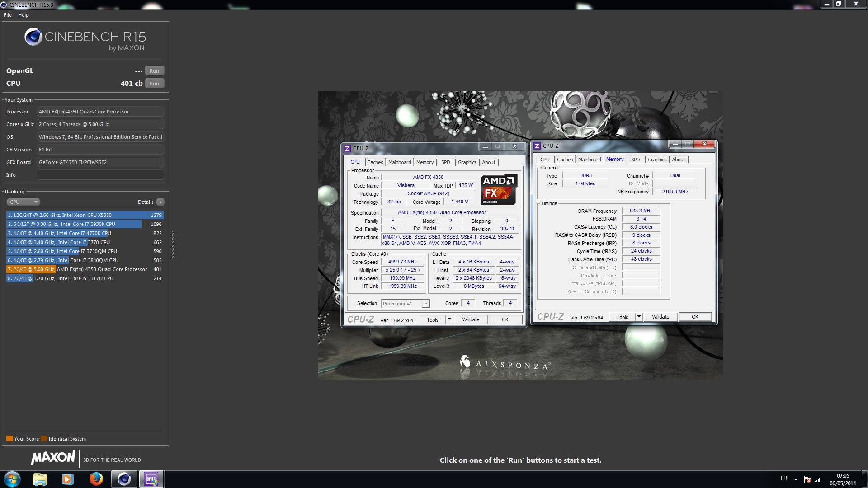Switch to About tab in left CPU-Z window
868x488 pixels.
tap(489, 162)
